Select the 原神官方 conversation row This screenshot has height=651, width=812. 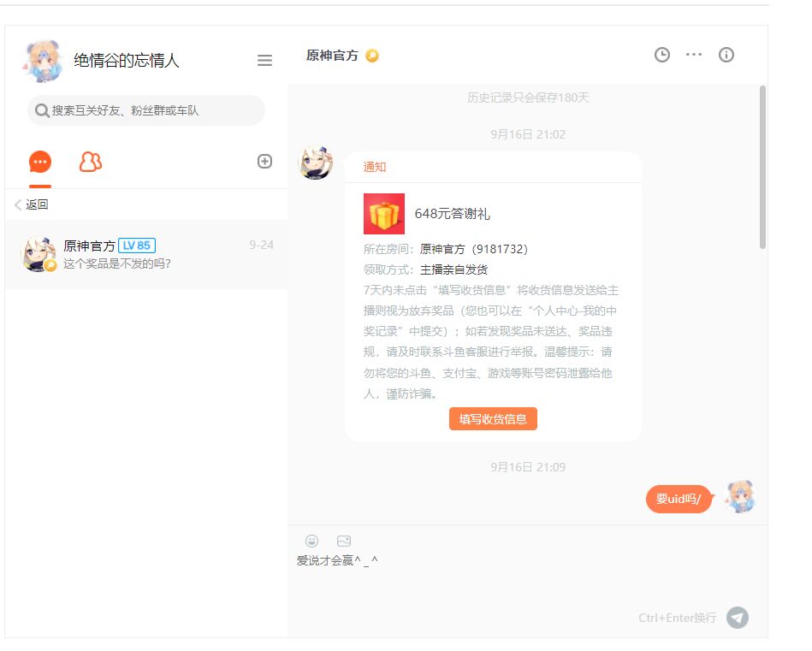pos(146,254)
